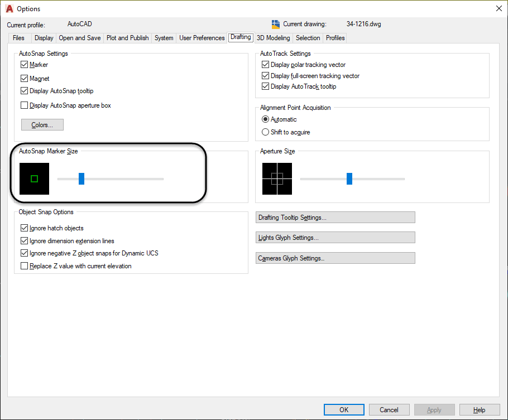Viewport: 508px width, 420px height.
Task: Open Lights Glyph Settings
Action: (x=335, y=237)
